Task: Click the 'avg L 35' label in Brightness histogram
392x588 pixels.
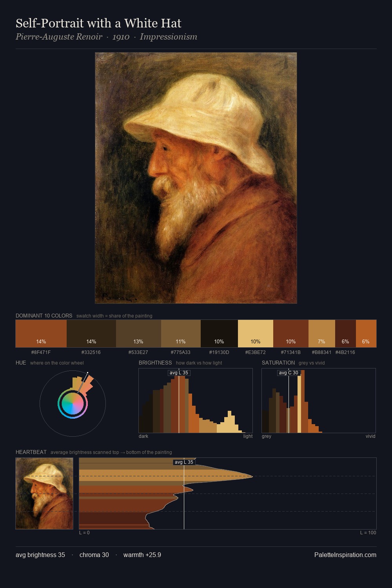Action: pyautogui.click(x=179, y=373)
